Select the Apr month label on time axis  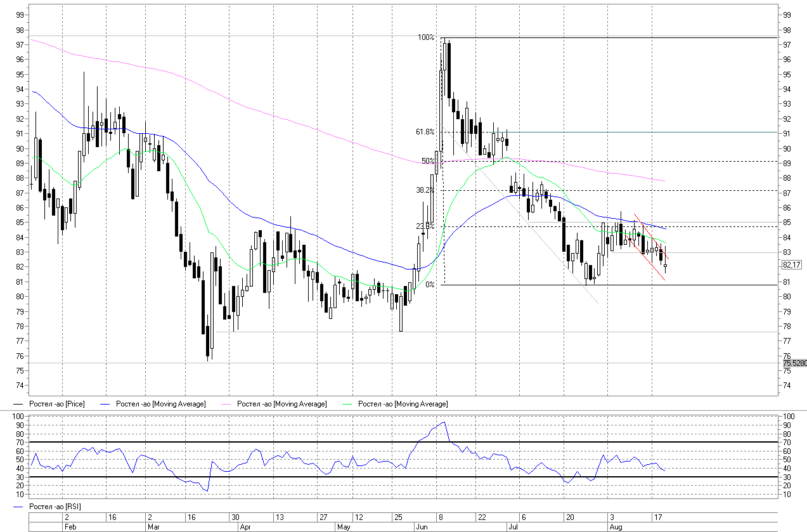click(245, 527)
